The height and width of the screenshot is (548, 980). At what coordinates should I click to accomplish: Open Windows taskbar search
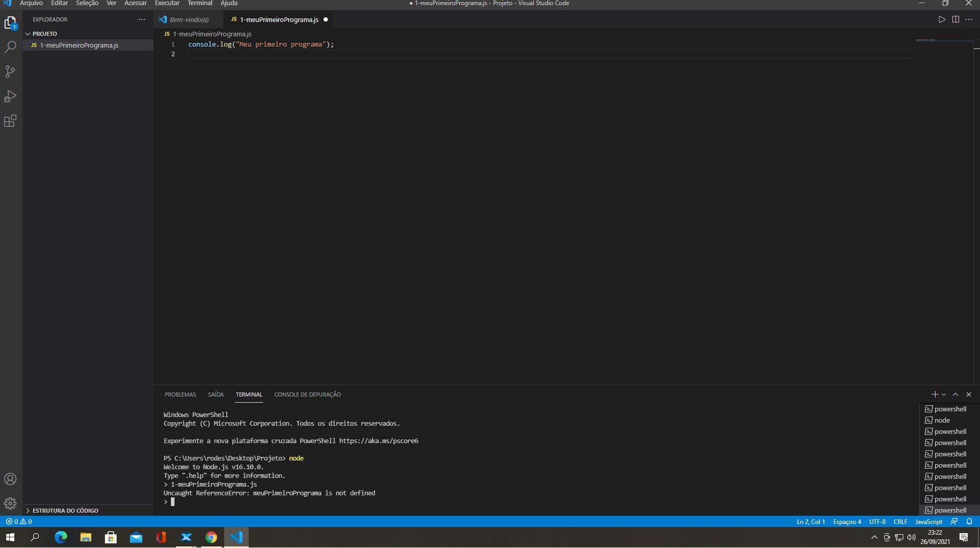pyautogui.click(x=35, y=537)
